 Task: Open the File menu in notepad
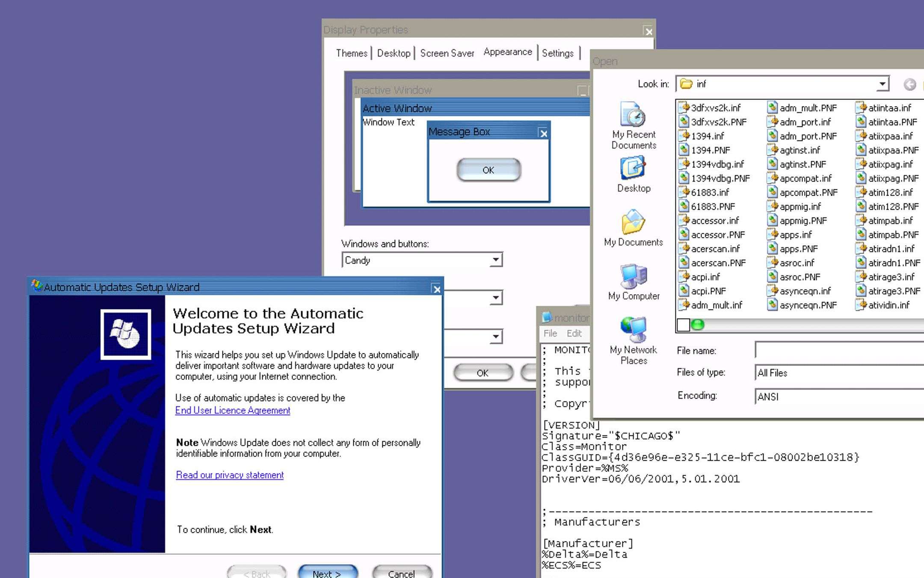[x=550, y=333]
